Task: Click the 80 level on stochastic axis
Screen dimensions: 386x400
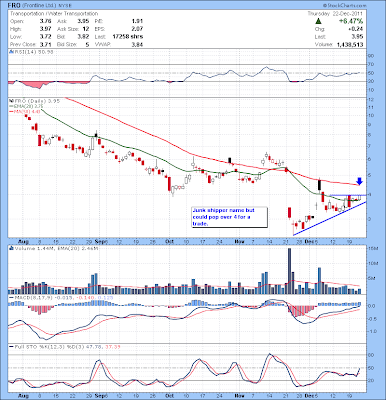Action: click(x=371, y=355)
